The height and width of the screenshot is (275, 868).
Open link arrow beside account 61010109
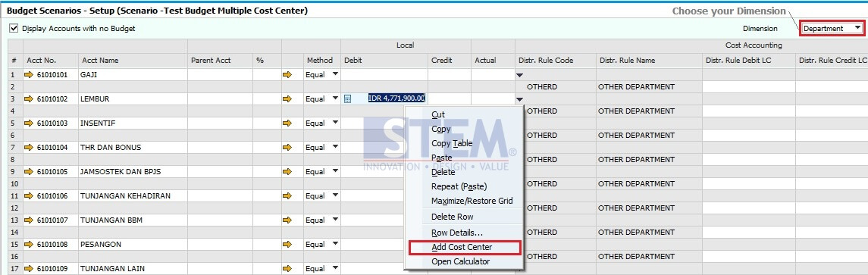pyautogui.click(x=29, y=269)
